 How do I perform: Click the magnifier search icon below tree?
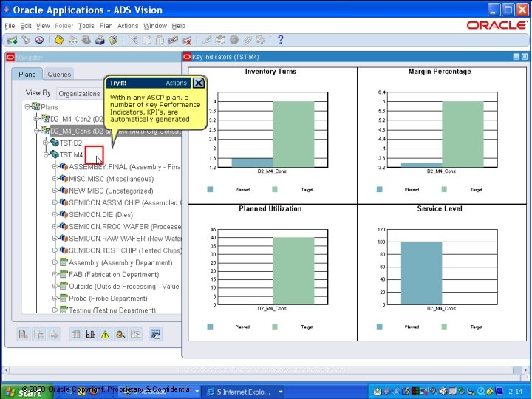pos(120,335)
